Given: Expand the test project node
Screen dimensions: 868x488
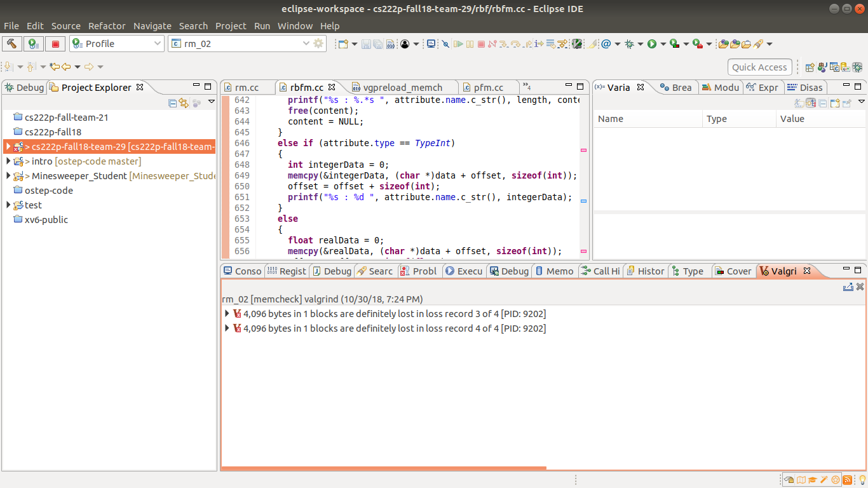Looking at the screenshot, I should click(8, 205).
